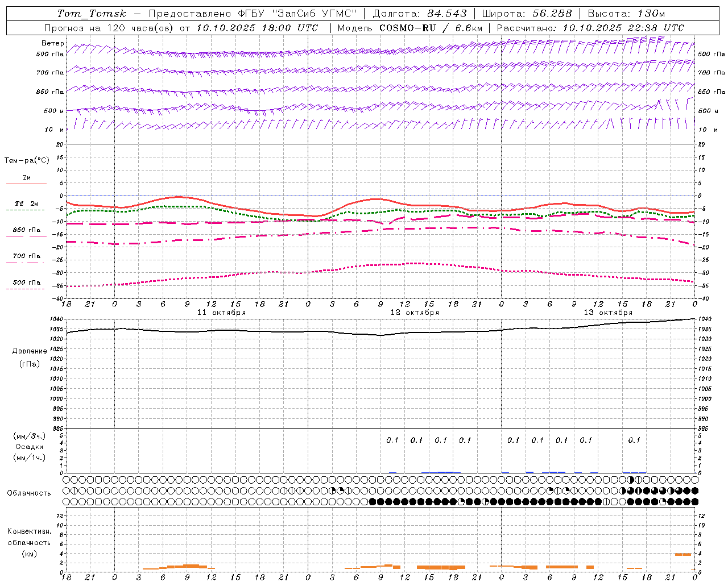Click the first '0.1' precipitation value on 12 октября

pyautogui.click(x=392, y=440)
